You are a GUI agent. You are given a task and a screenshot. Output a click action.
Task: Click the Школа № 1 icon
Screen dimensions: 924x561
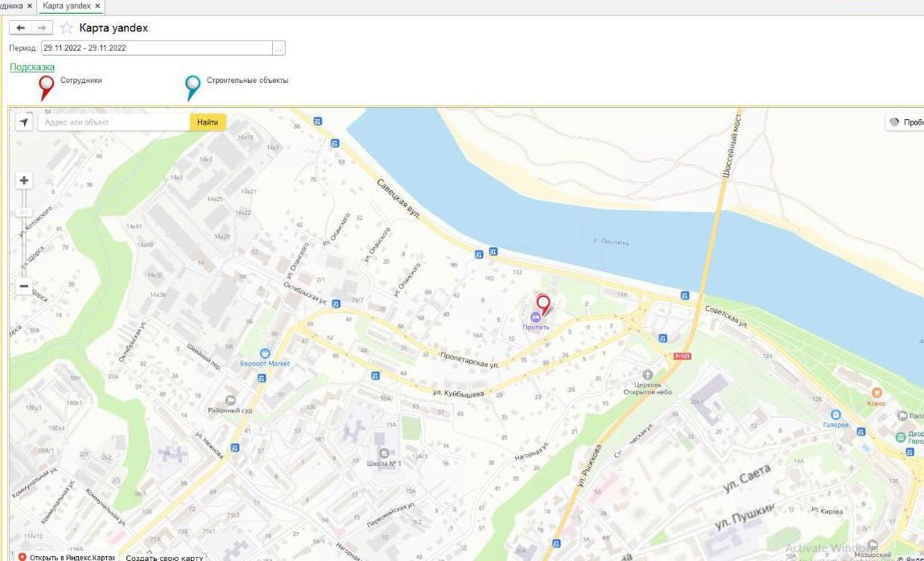[x=384, y=453]
